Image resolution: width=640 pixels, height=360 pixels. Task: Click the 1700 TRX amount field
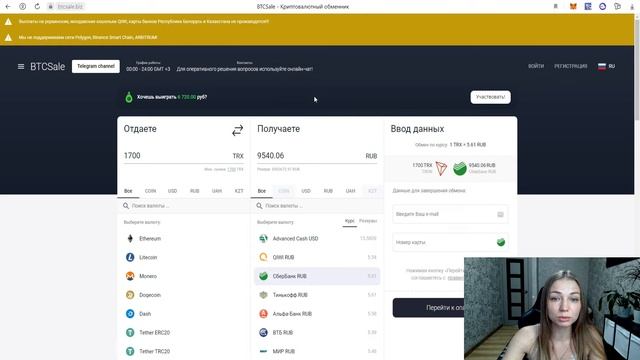[183, 156]
